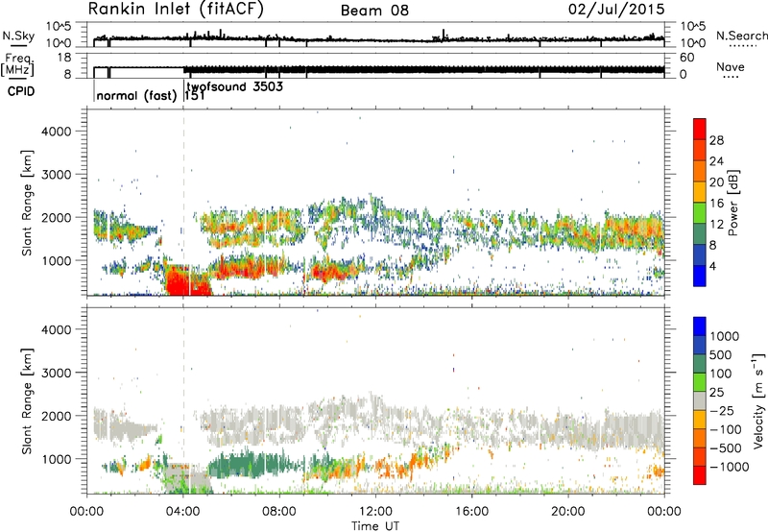The height and width of the screenshot is (532, 768).
Task: Select the "Freq. [MHz]" axis label
Action: pyautogui.click(x=18, y=65)
